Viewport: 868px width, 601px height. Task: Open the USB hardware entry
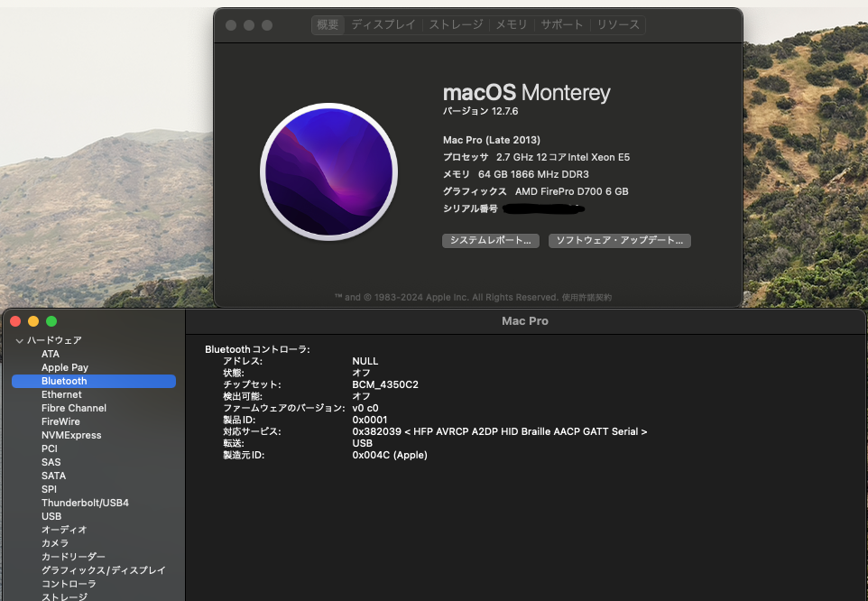(x=51, y=517)
